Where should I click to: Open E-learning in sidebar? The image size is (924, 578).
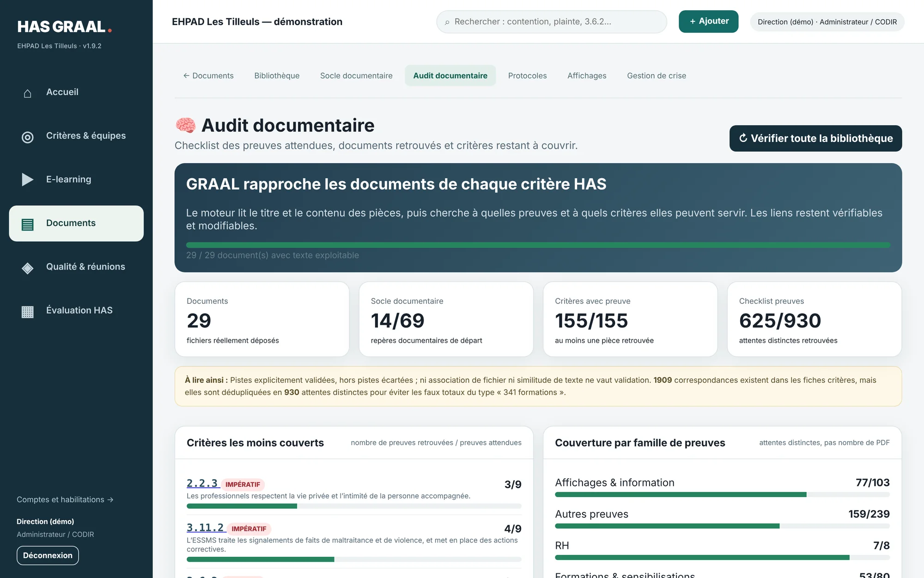(76, 179)
